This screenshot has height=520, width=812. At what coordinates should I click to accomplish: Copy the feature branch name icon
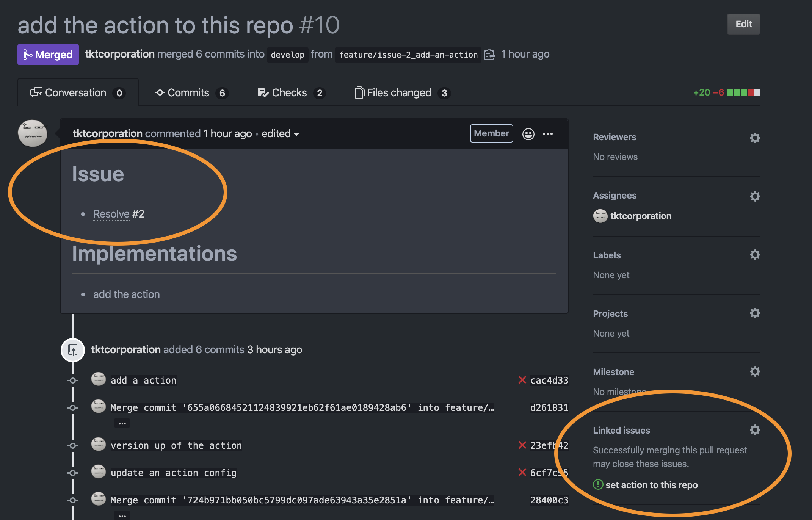[x=489, y=55]
